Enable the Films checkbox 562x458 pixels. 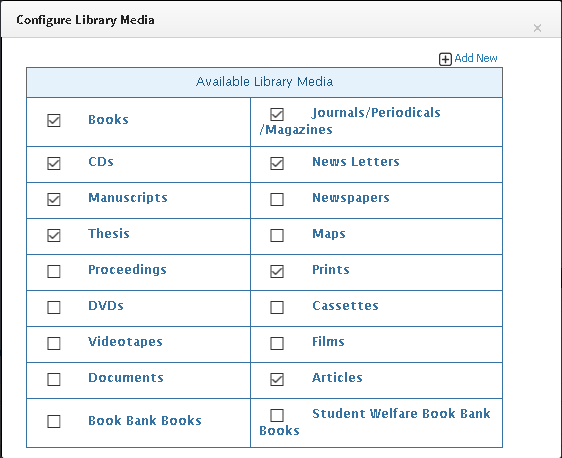[x=277, y=343]
